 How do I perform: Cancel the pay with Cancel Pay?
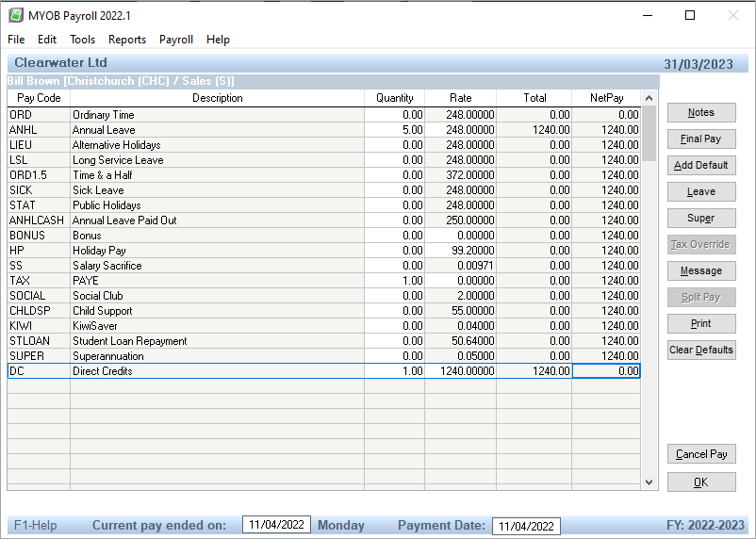pos(700,454)
